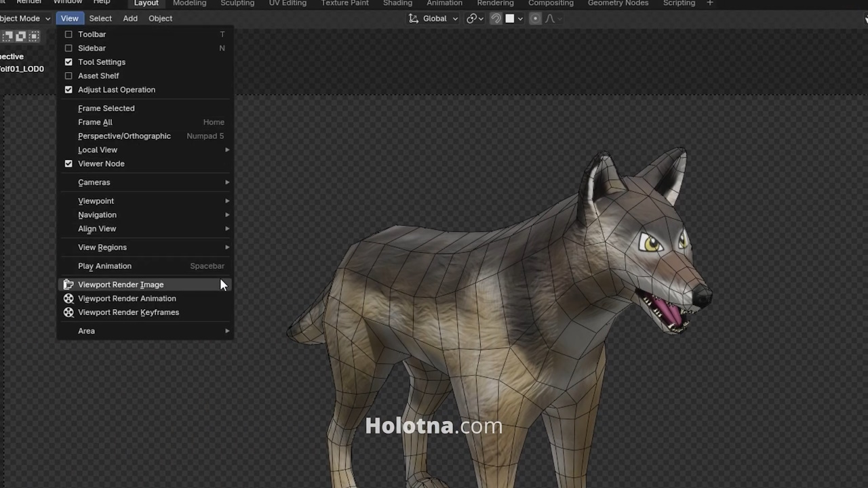This screenshot has width=868, height=488.
Task: Click Viewport Render Keyframes icon
Action: 68,312
